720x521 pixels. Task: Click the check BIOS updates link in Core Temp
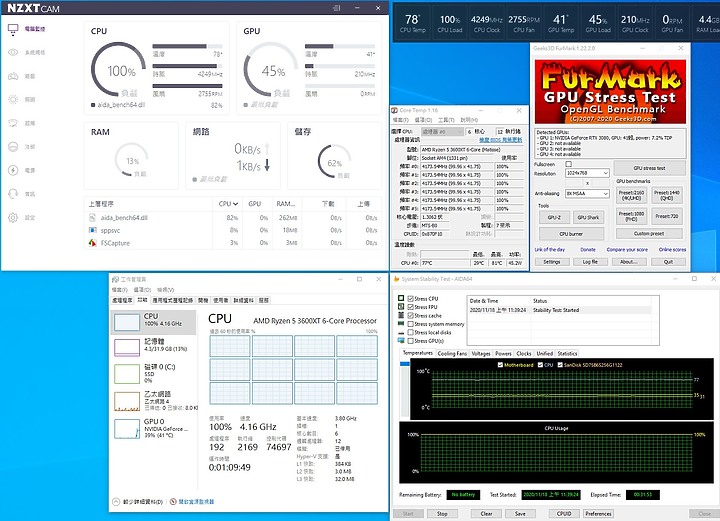501,140
